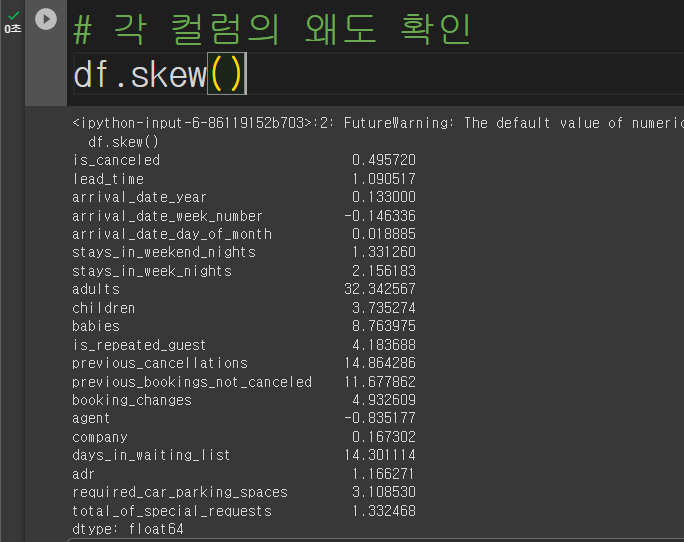This screenshot has height=542, width=684.
Task: Select the babies row label
Action: (x=96, y=326)
